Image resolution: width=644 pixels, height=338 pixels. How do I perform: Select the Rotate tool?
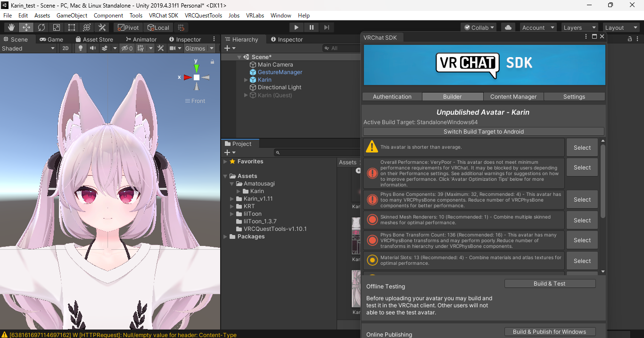41,27
